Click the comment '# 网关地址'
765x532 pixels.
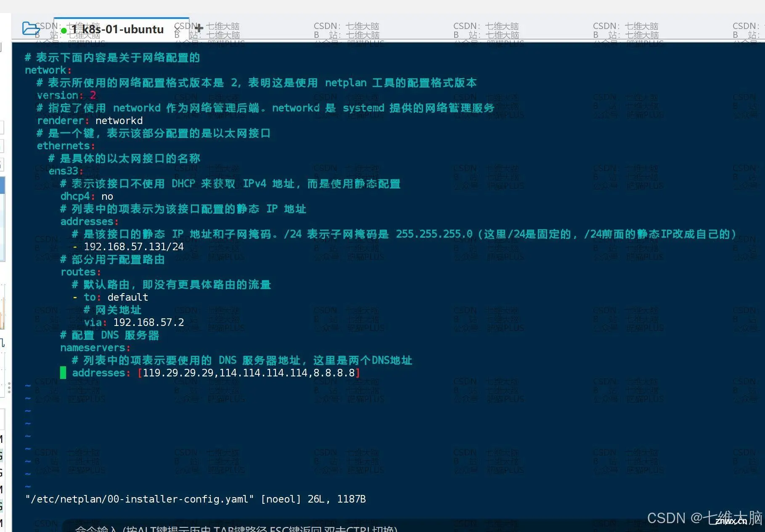click(x=112, y=310)
